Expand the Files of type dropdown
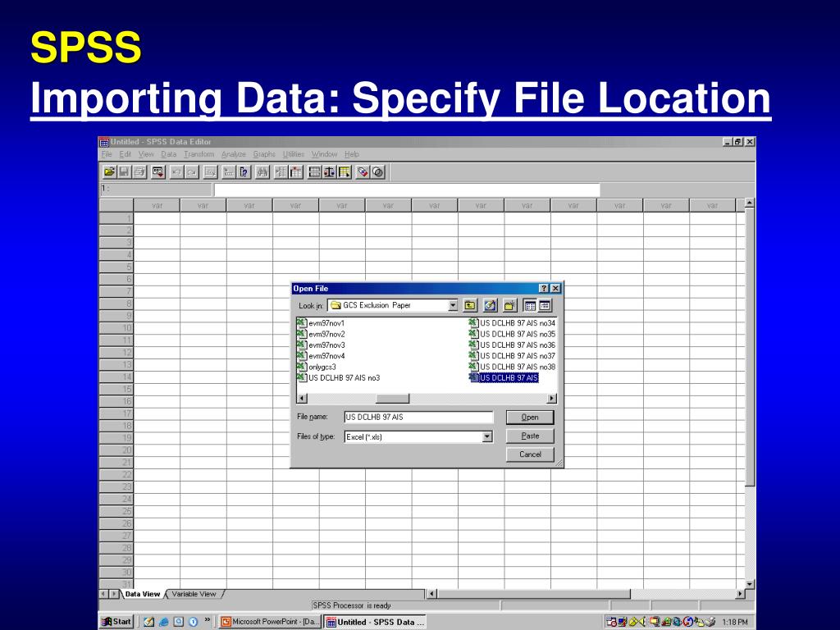This screenshot has width=840, height=630. (486, 436)
